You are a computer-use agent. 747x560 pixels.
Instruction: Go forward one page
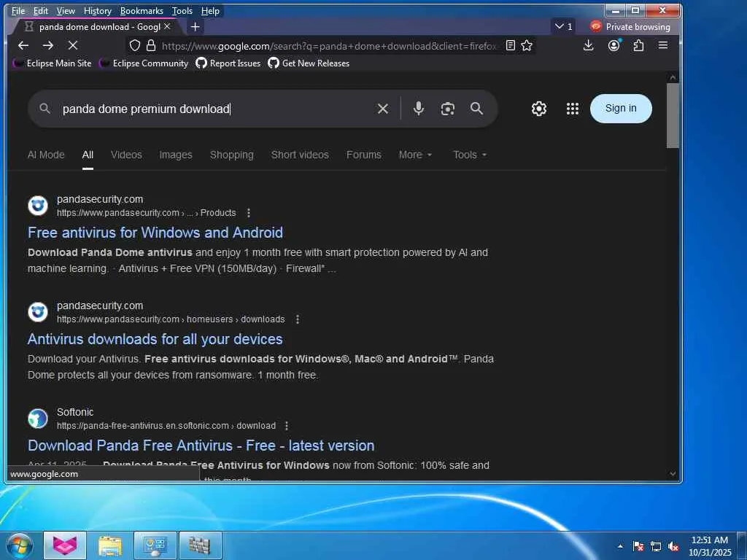pos(47,45)
